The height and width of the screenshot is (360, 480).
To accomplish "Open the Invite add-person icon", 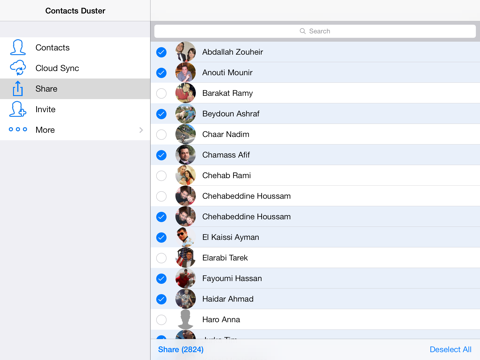I will pos(18,109).
